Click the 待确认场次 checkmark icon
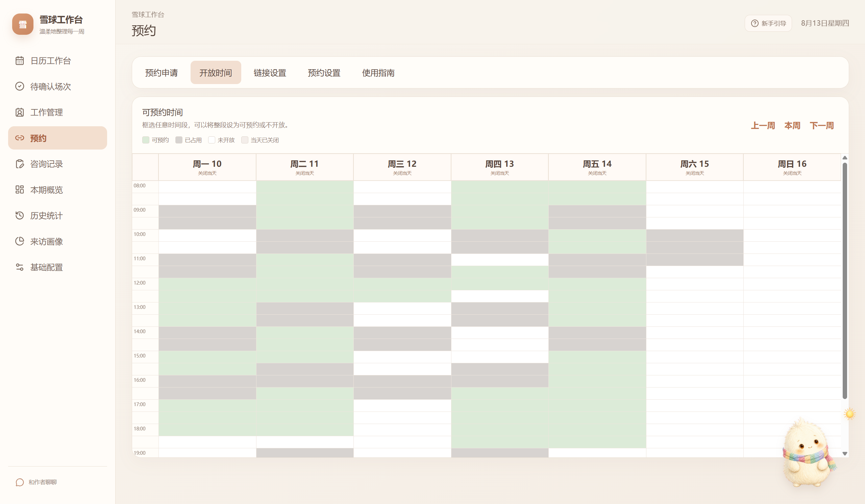Viewport: 865px width, 504px height. tap(20, 86)
